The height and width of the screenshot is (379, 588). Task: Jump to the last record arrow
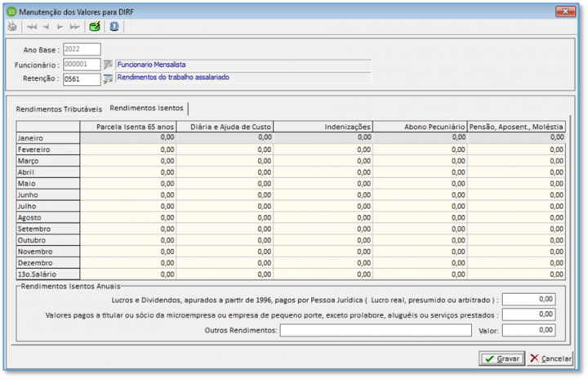73,26
